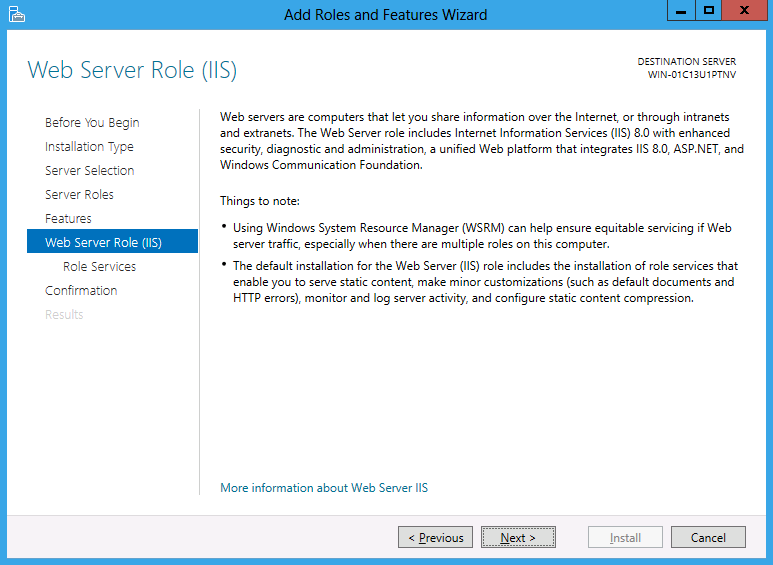The height and width of the screenshot is (565, 773).
Task: Open More information about Web Server IIS
Action: (x=324, y=488)
